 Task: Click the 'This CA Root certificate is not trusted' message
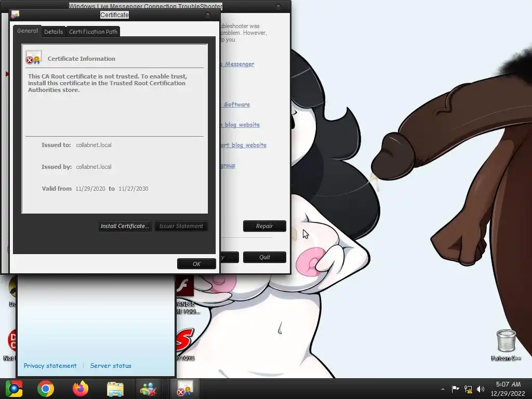pyautogui.click(x=108, y=83)
